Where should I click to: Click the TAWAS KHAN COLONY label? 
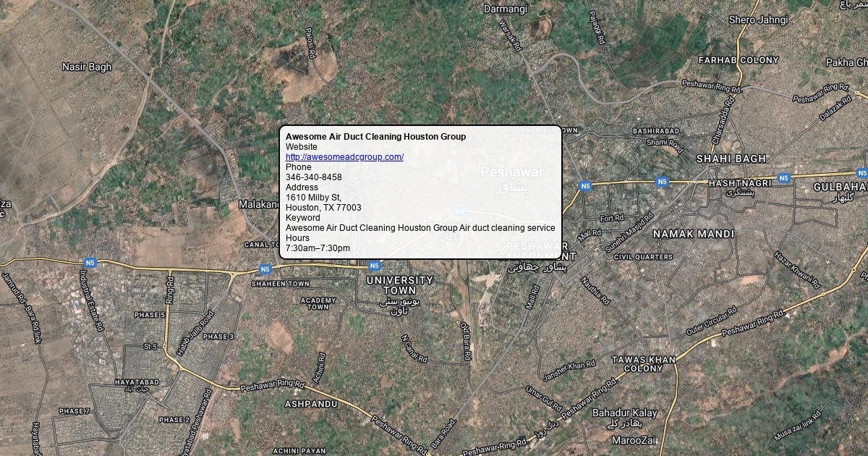(x=644, y=364)
